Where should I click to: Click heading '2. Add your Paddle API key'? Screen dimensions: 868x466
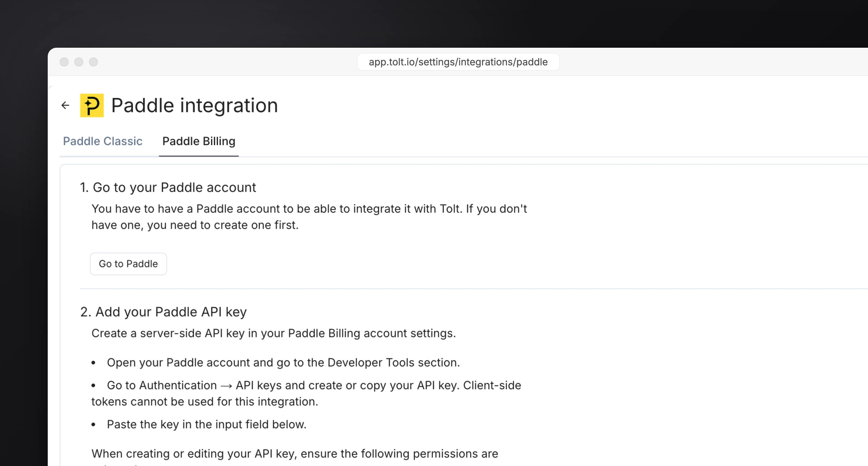click(x=163, y=312)
